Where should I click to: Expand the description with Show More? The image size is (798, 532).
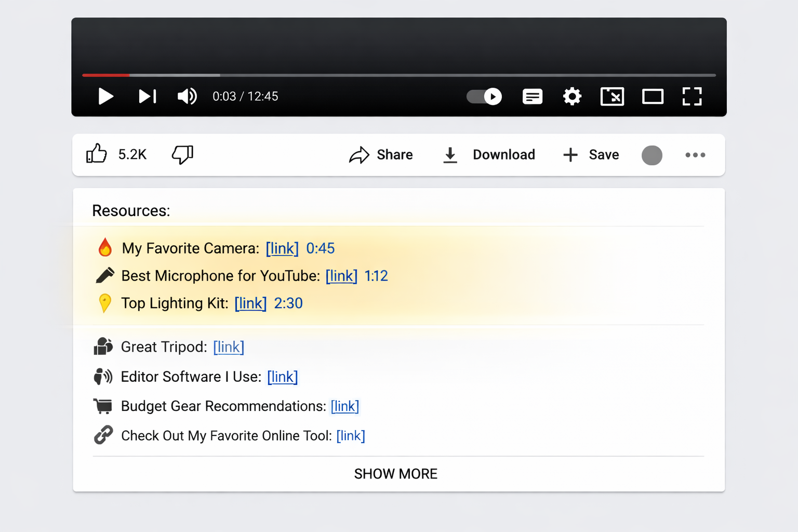tap(396, 473)
